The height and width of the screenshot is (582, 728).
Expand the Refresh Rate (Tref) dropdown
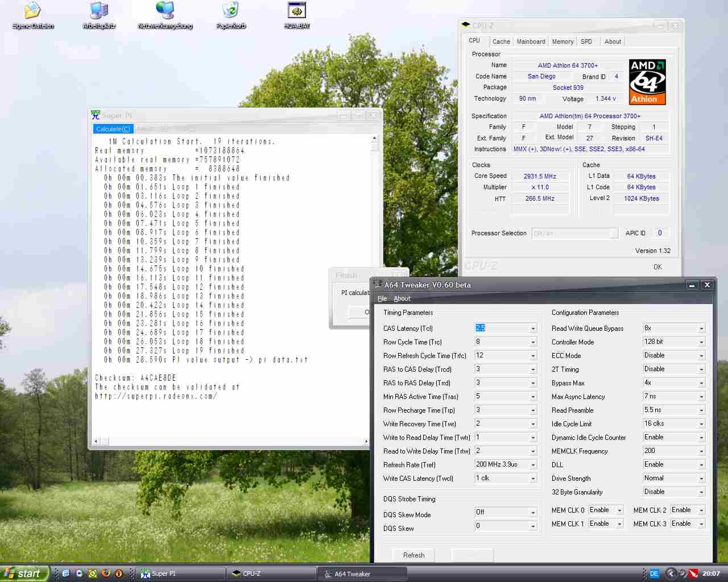pyautogui.click(x=533, y=465)
